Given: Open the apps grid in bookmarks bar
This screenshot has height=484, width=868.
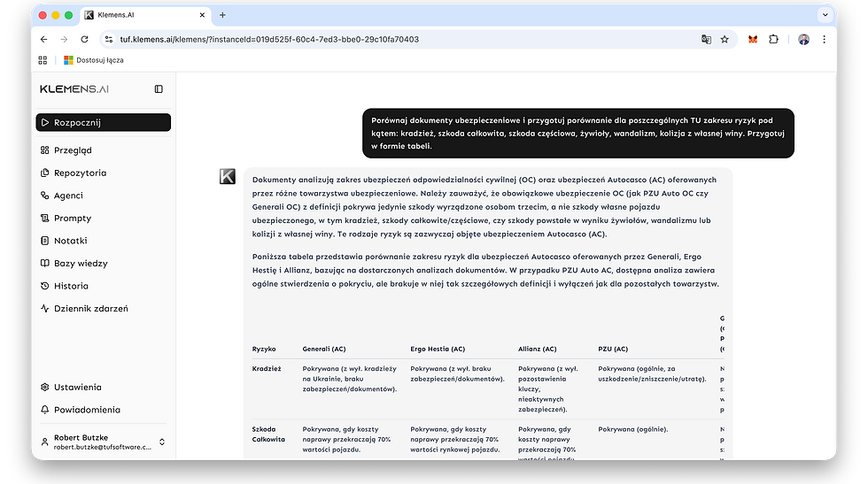Looking at the screenshot, I should pos(43,60).
